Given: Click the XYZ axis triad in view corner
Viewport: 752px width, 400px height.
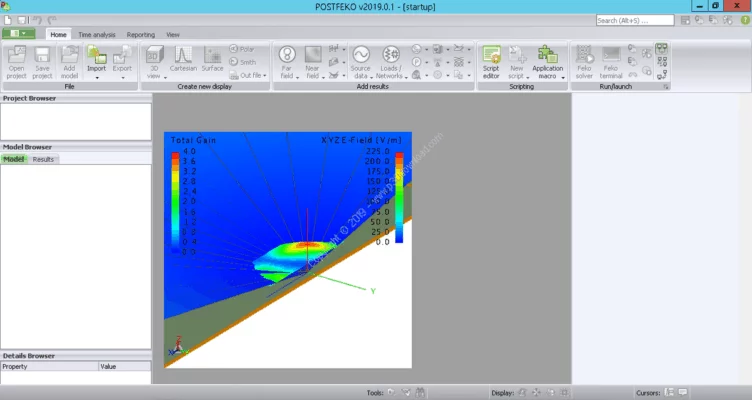Looking at the screenshot, I should click(x=178, y=346).
